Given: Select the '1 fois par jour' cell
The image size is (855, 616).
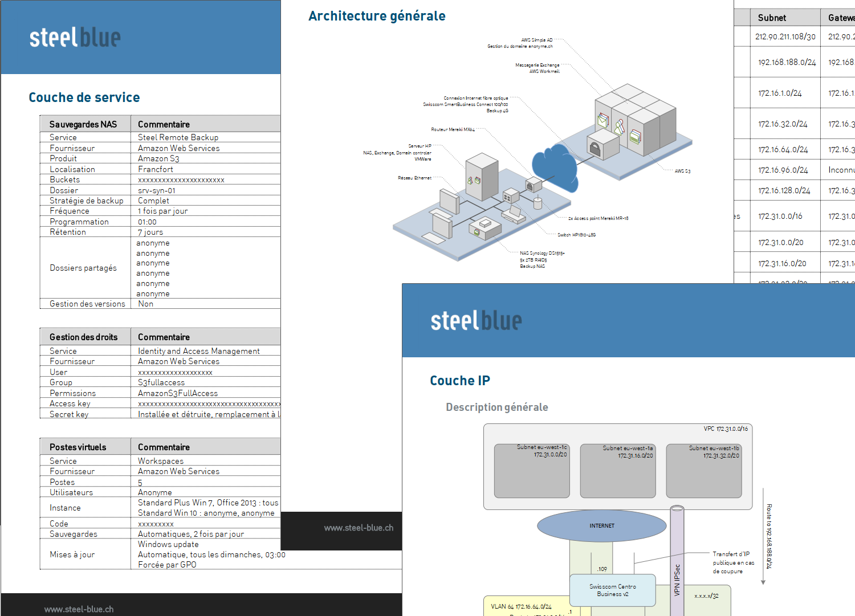Looking at the screenshot, I should pos(162,211).
